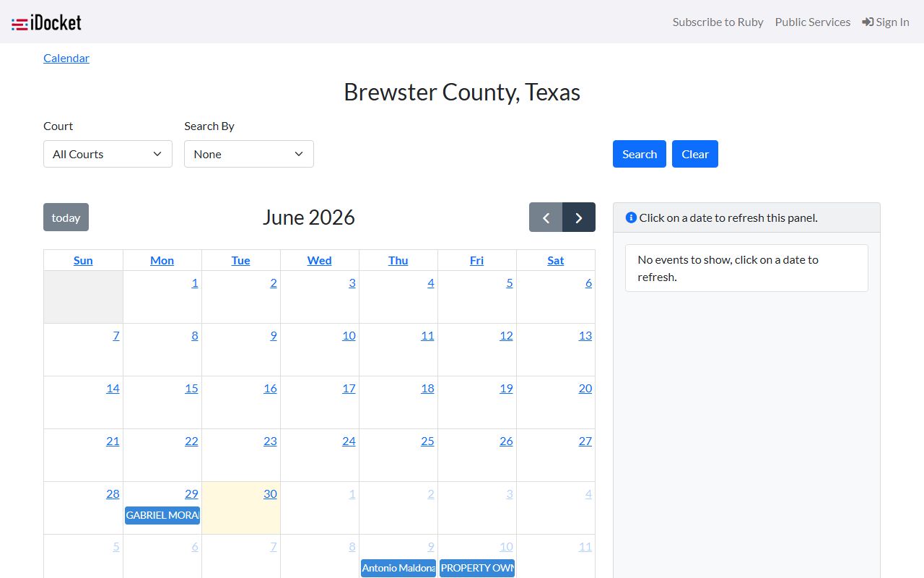Select June 1 on the calendar
This screenshot has width=924, height=578.
click(194, 282)
